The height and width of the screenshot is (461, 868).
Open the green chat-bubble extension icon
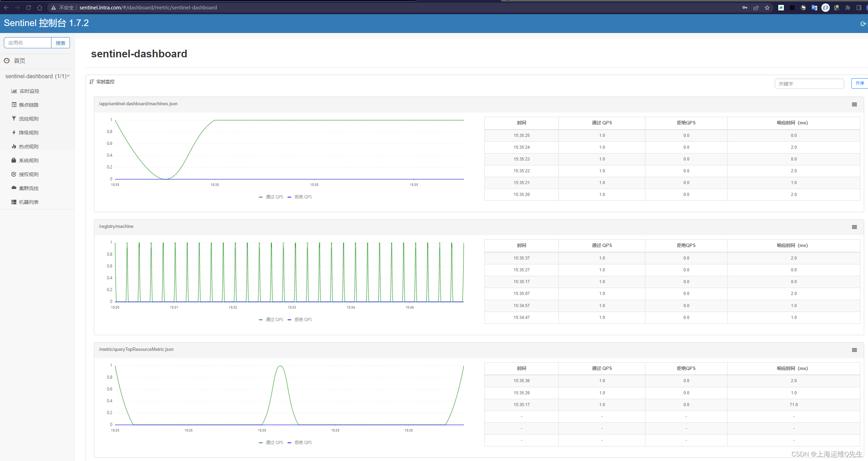pos(781,8)
